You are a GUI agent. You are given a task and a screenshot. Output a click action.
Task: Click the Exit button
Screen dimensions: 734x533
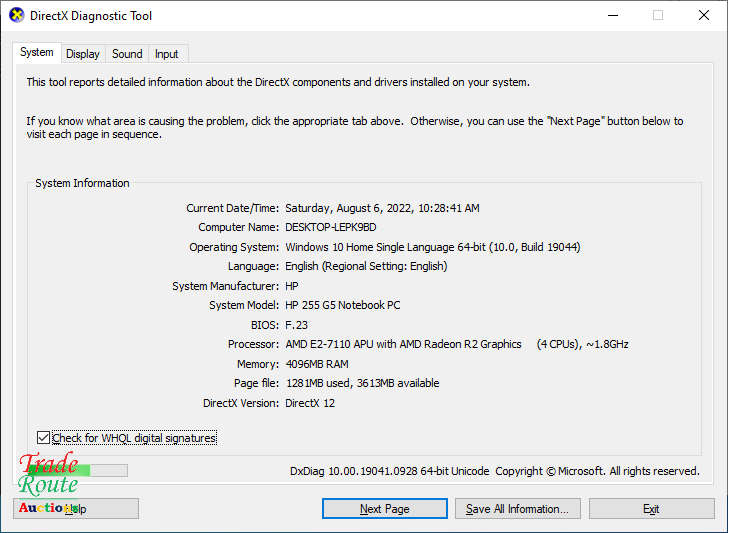pos(652,509)
